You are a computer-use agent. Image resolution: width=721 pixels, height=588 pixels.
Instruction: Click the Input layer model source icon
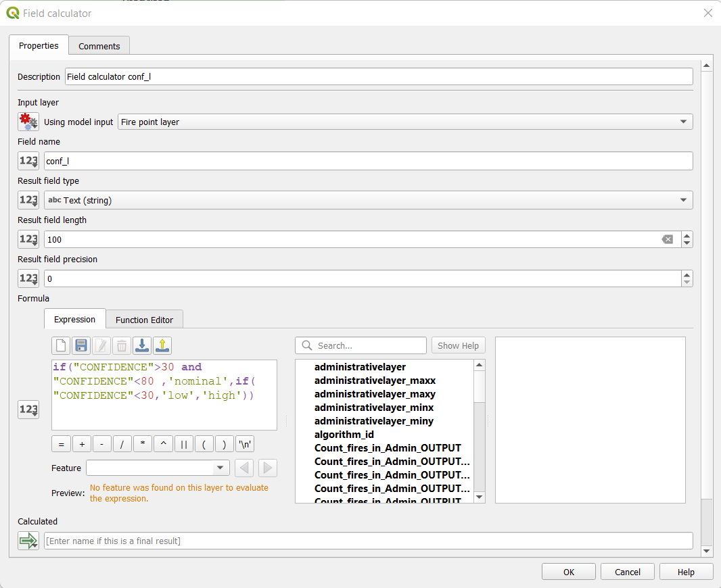28,122
